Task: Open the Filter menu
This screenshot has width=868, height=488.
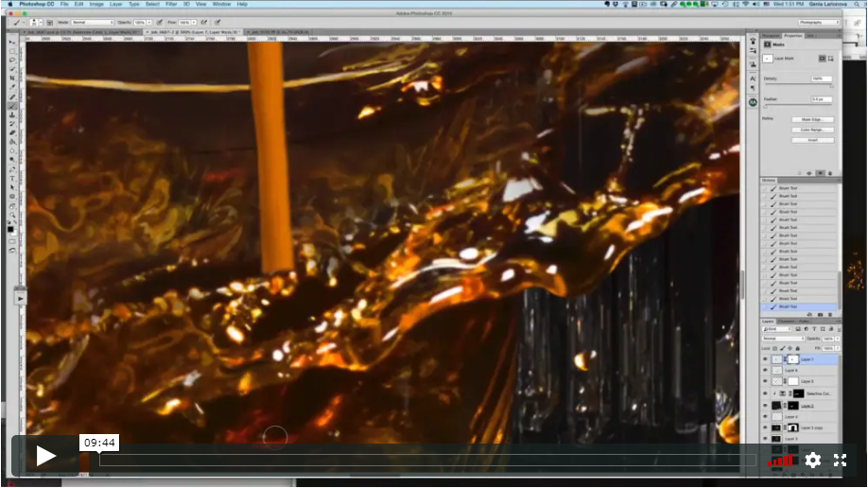Action: (x=171, y=4)
